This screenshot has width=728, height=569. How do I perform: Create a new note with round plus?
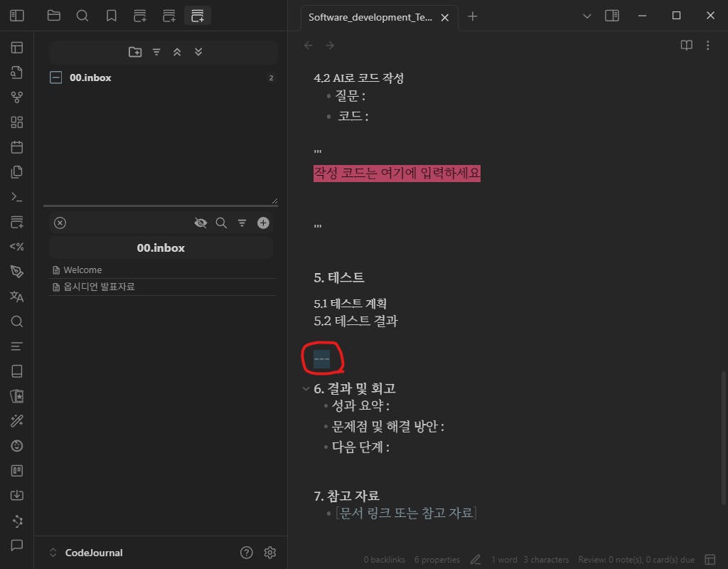(263, 223)
